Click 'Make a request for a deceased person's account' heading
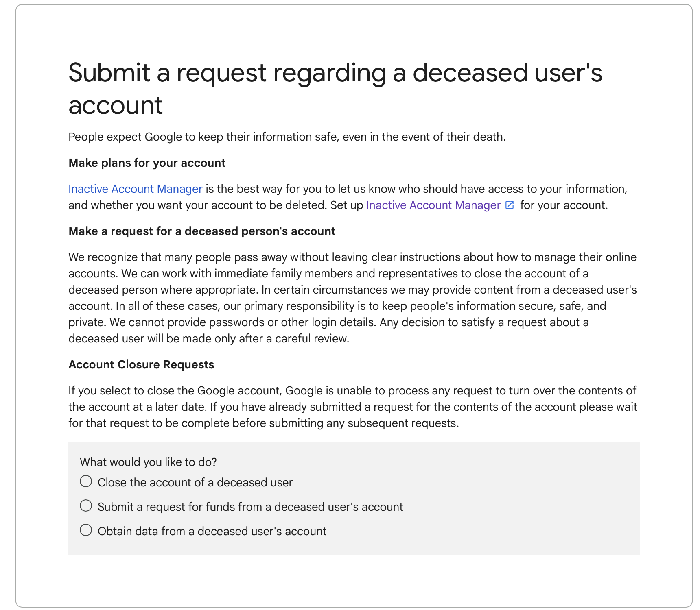700x610 pixels. click(202, 231)
